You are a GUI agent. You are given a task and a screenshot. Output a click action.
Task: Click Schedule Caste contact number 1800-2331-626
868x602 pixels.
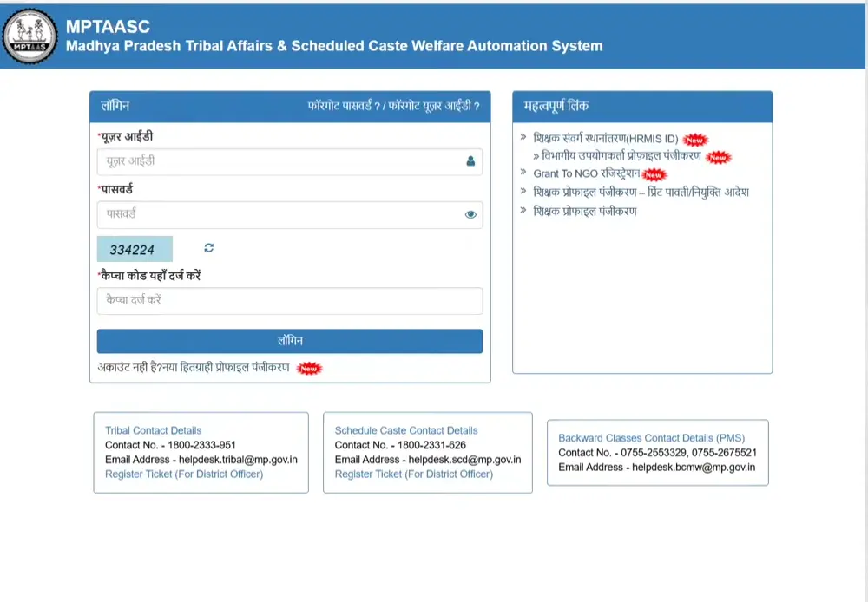431,445
